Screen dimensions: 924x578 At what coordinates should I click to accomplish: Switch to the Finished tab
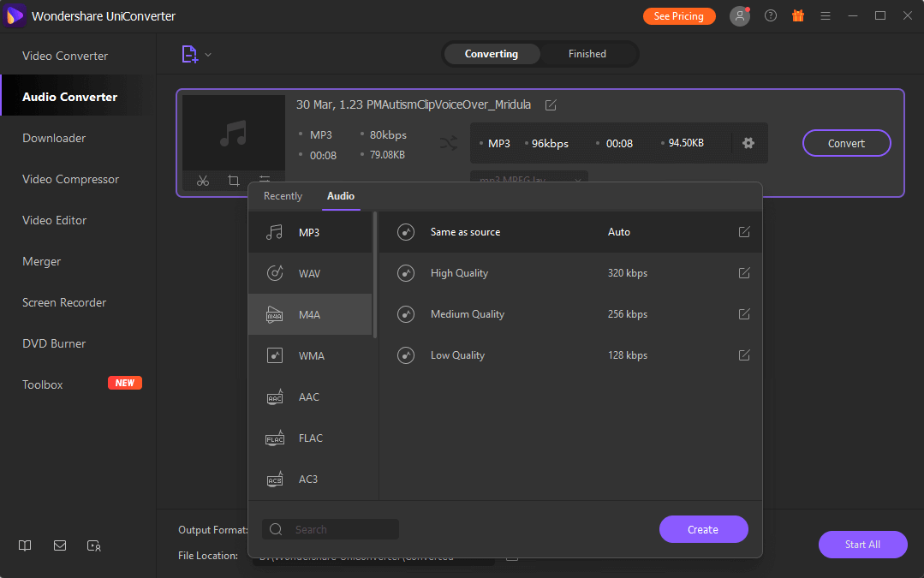coord(587,53)
